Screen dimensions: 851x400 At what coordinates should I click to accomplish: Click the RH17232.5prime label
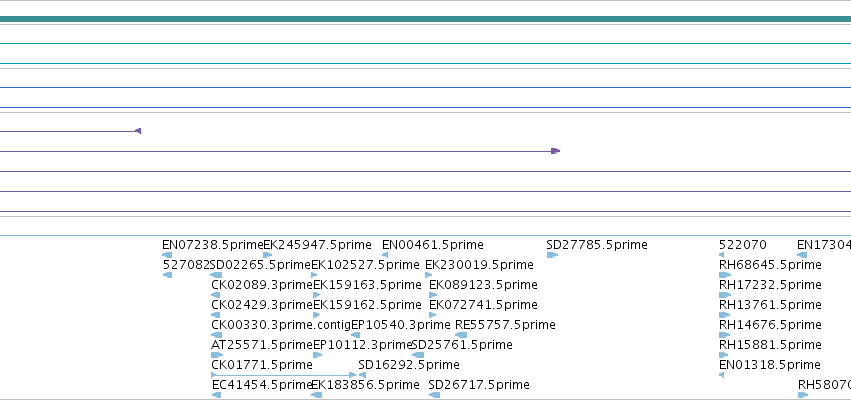[770, 285]
